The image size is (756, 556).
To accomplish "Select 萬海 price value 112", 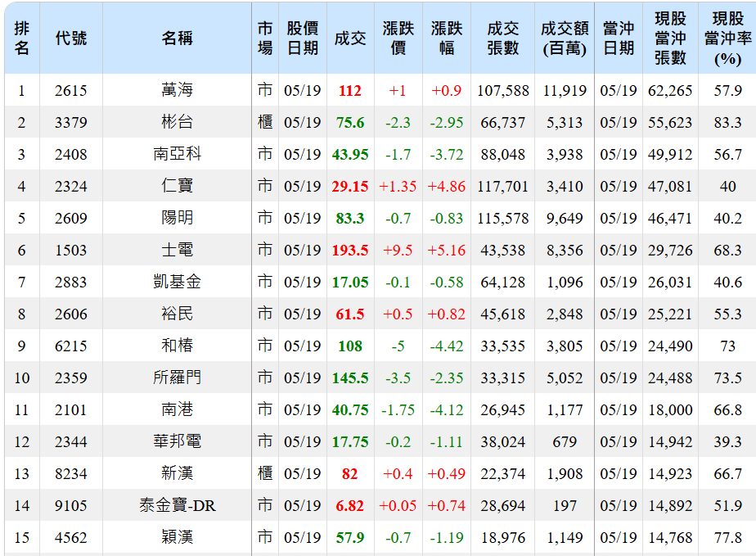I will pos(350,90).
